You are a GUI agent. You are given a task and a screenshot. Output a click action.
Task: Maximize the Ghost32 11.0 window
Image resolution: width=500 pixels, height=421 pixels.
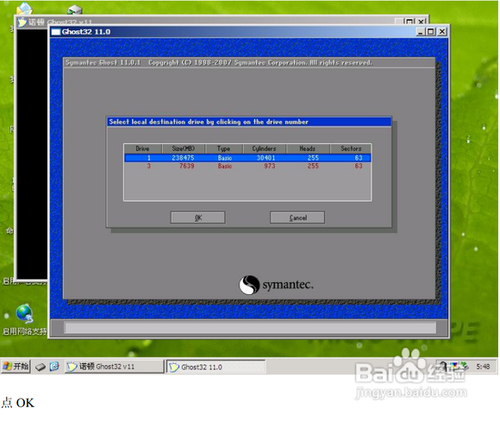pyautogui.click(x=431, y=32)
